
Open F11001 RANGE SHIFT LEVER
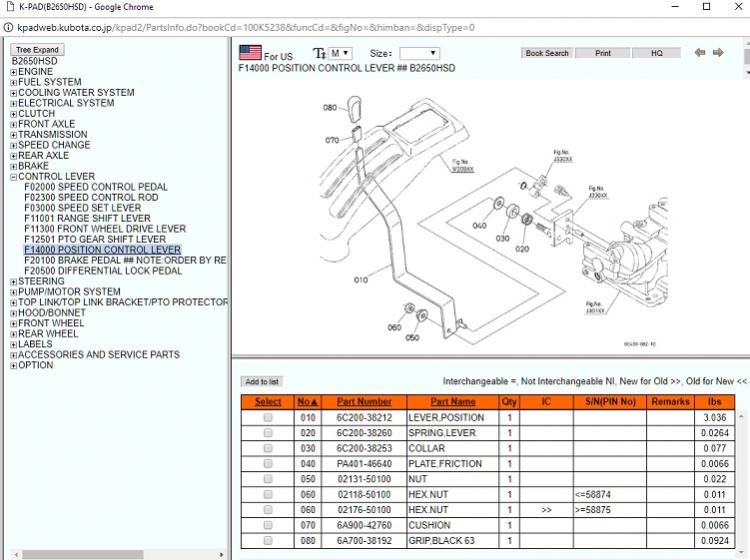click(88, 219)
